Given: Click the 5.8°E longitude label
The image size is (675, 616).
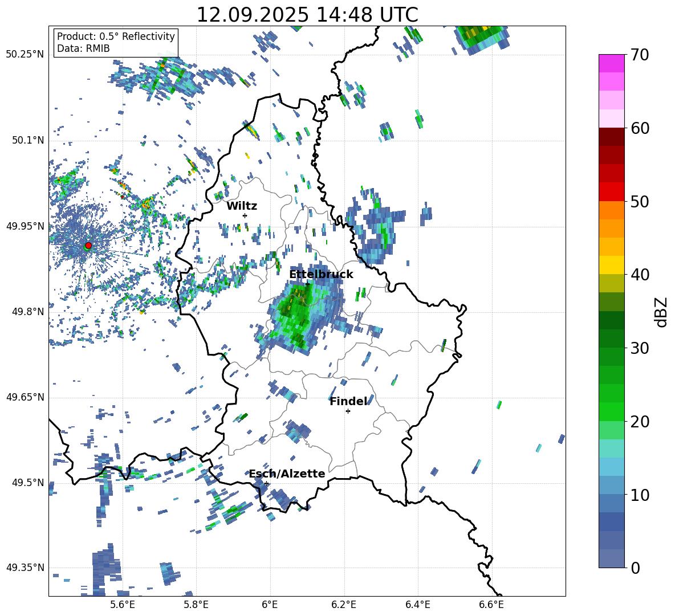Looking at the screenshot, I should [196, 605].
